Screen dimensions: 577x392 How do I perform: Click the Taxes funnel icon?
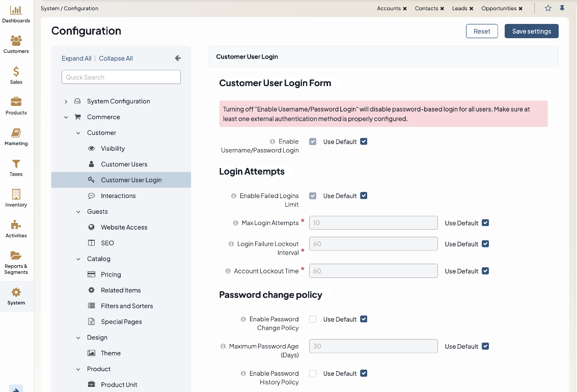pos(16,164)
